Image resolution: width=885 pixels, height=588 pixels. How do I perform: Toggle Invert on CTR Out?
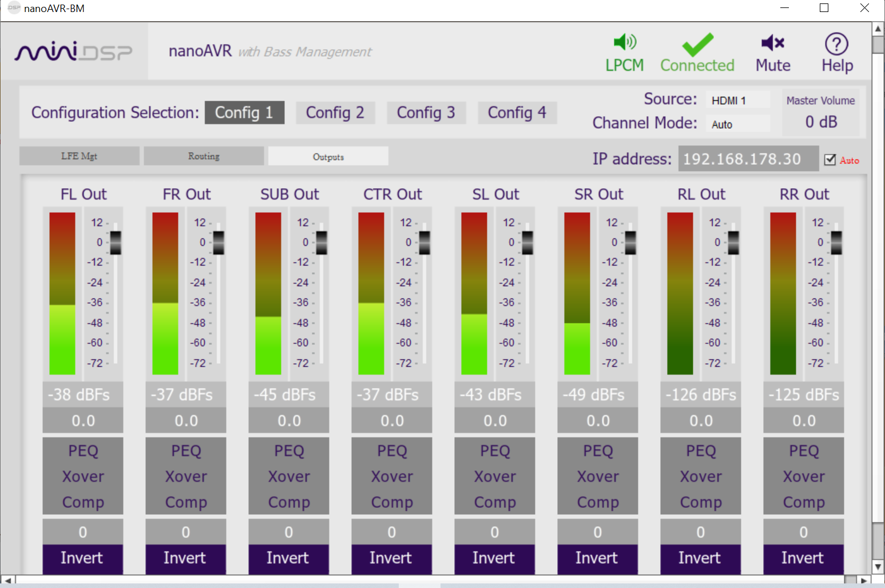[391, 558]
